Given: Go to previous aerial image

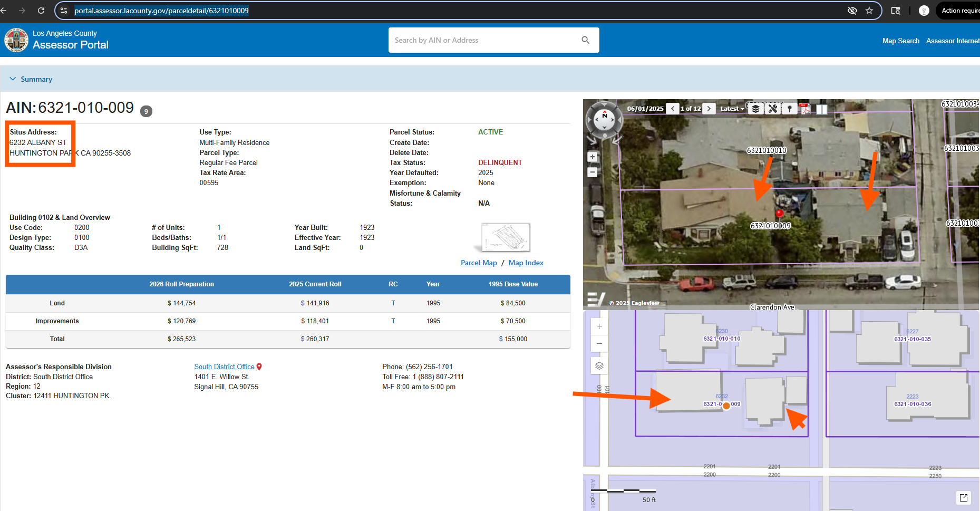Looking at the screenshot, I should coord(673,109).
